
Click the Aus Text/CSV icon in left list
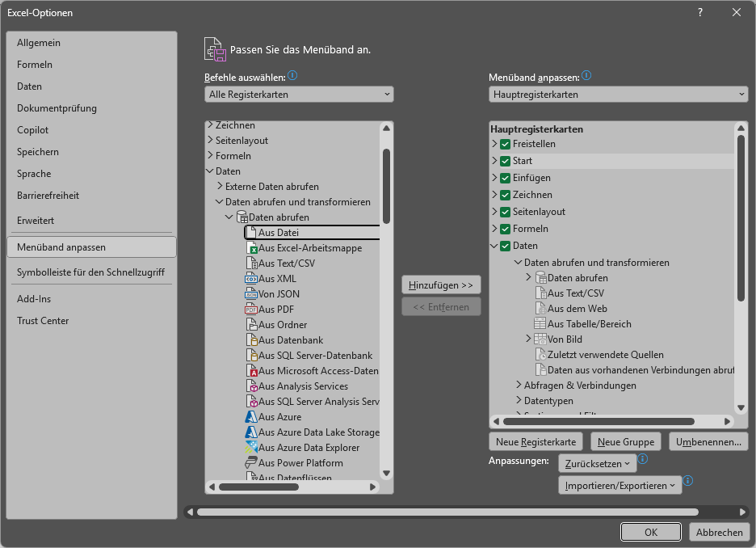point(252,263)
